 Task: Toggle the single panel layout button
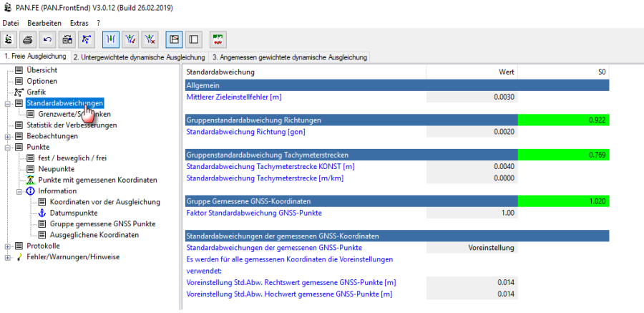pyautogui.click(x=193, y=39)
